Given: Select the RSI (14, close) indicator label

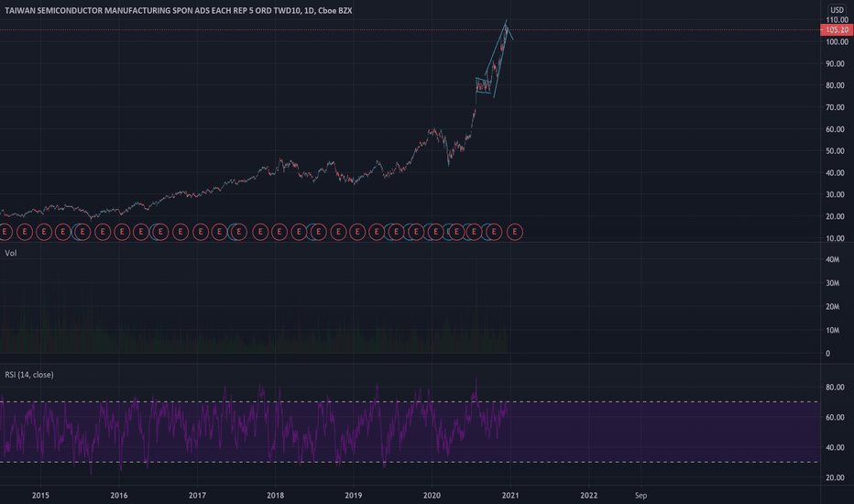Looking at the screenshot, I should click(29, 375).
